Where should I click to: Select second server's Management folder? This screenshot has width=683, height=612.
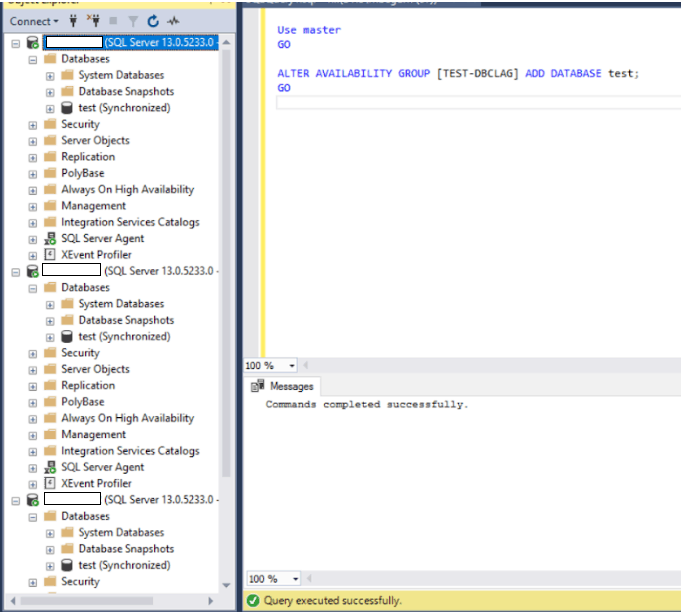tap(94, 434)
